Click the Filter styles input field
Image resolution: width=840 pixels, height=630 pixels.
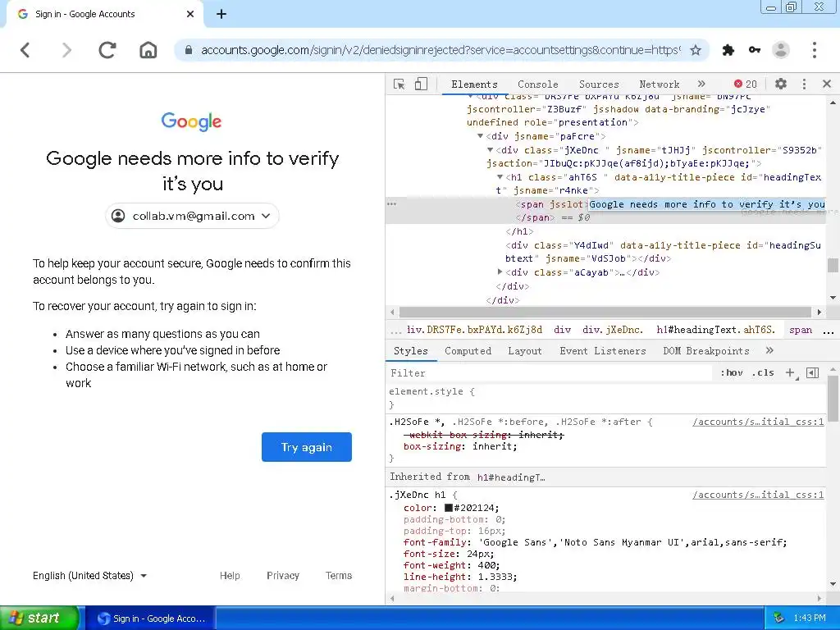[x=550, y=373]
